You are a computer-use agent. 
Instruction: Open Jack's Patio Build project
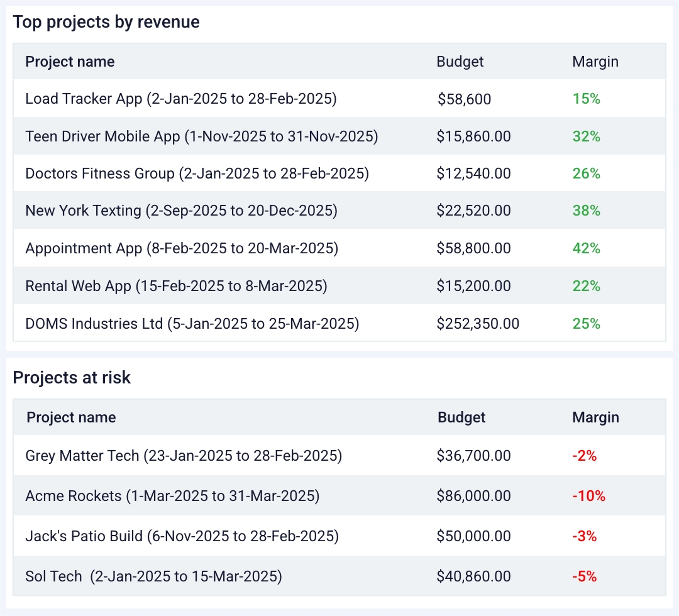point(182,536)
